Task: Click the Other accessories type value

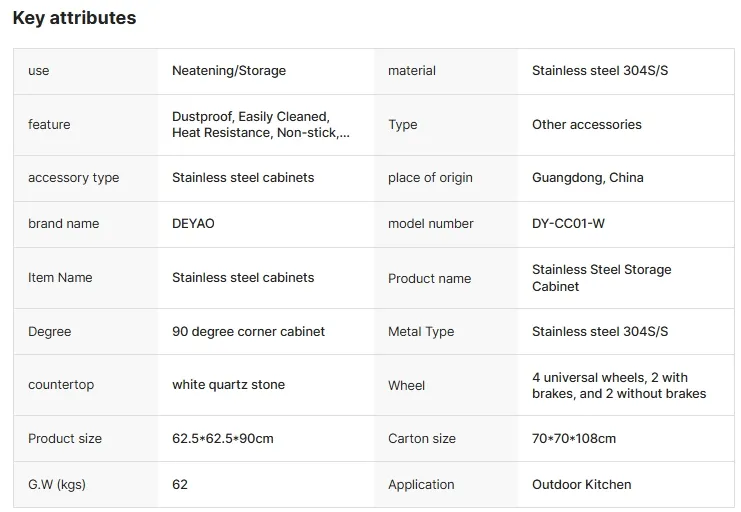Action: point(586,124)
